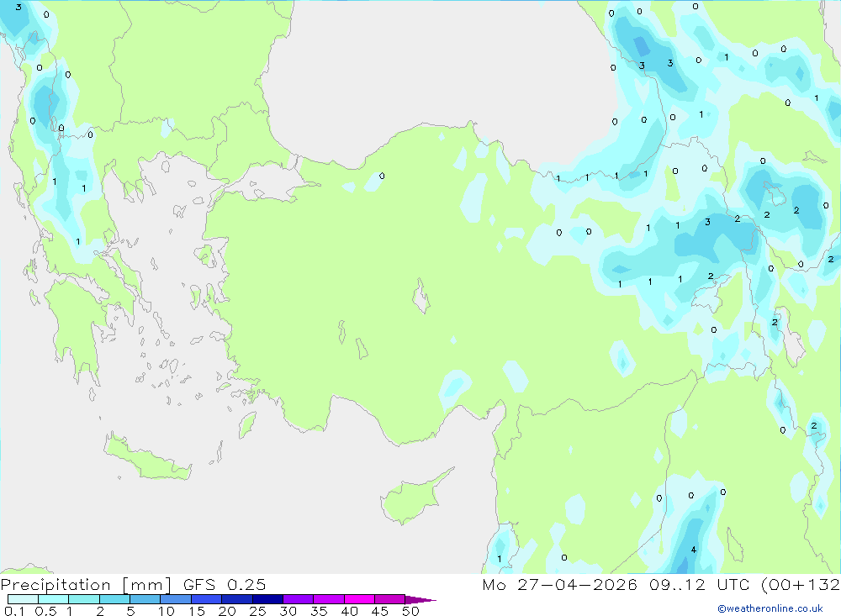841x616 pixels.
Task: Click the '45' legend scale label
Action: [380, 611]
